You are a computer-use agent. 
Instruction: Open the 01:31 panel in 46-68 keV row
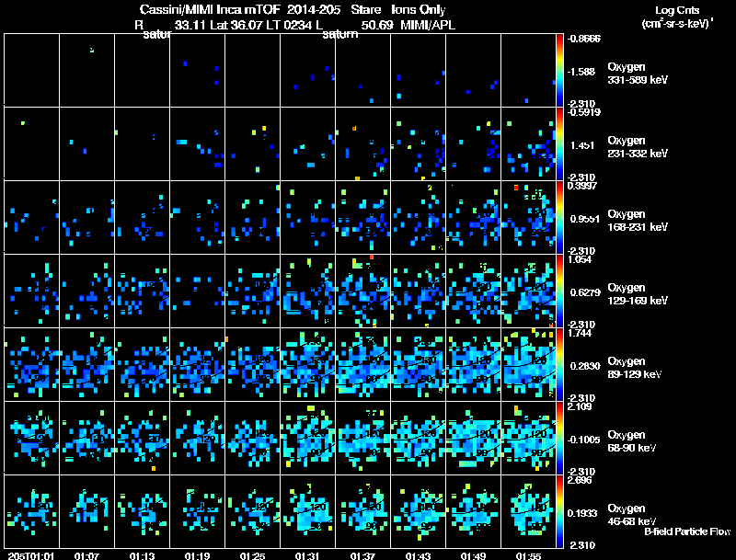(x=308, y=511)
